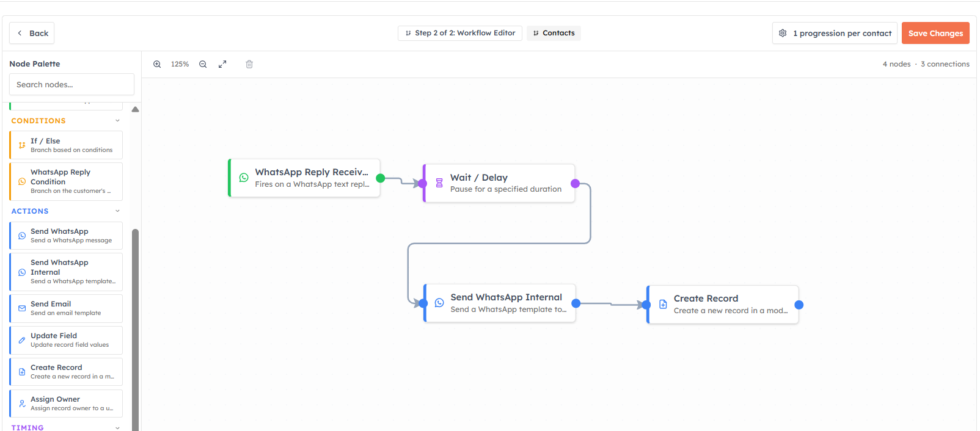Click blue input port of Send WhatsApp Internal node

pyautogui.click(x=423, y=303)
